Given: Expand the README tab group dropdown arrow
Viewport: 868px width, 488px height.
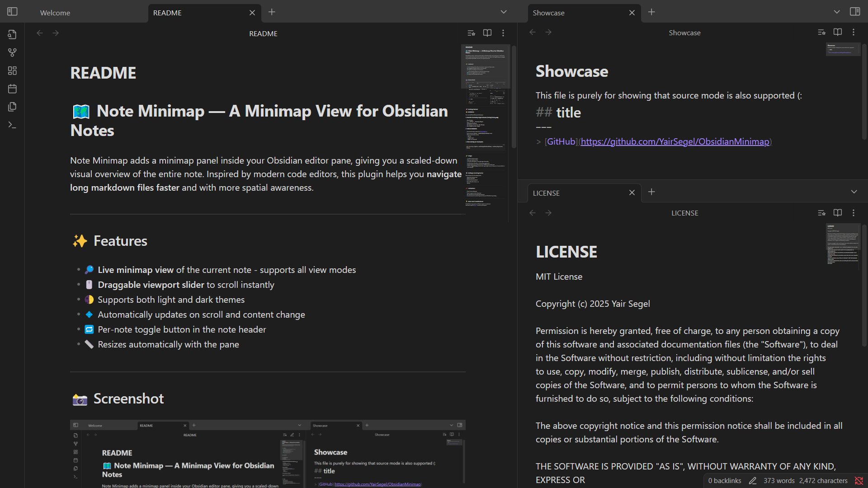Looking at the screenshot, I should [503, 12].
